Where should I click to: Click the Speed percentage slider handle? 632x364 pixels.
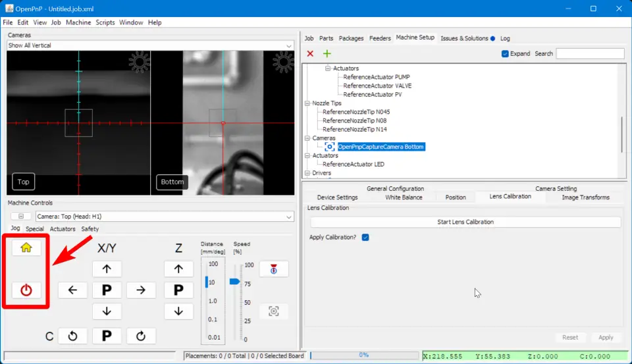pyautogui.click(x=234, y=281)
